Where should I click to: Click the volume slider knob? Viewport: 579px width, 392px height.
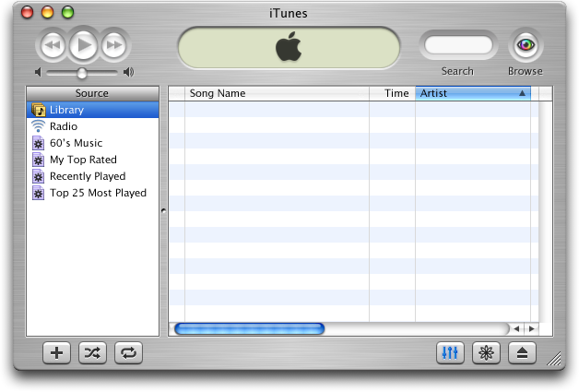coord(82,73)
